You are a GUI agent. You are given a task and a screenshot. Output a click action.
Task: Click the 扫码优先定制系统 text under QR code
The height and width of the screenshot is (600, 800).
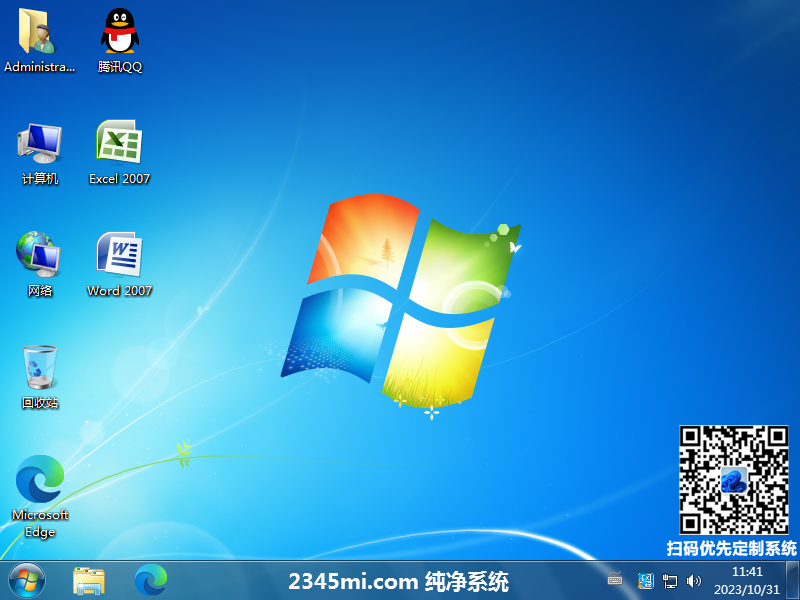732,548
